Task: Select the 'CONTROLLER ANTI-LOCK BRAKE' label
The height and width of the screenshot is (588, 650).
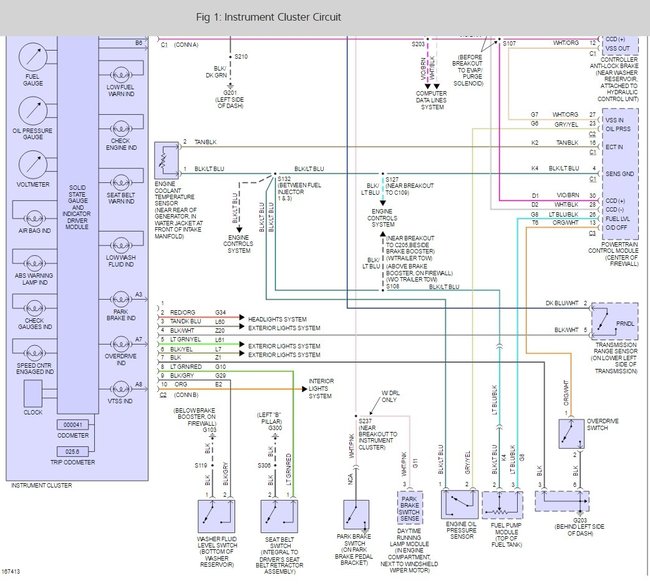Action: [x=614, y=63]
